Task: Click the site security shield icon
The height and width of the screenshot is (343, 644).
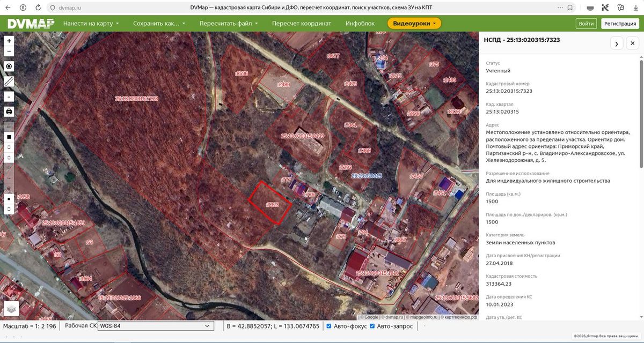Action: tap(53, 8)
